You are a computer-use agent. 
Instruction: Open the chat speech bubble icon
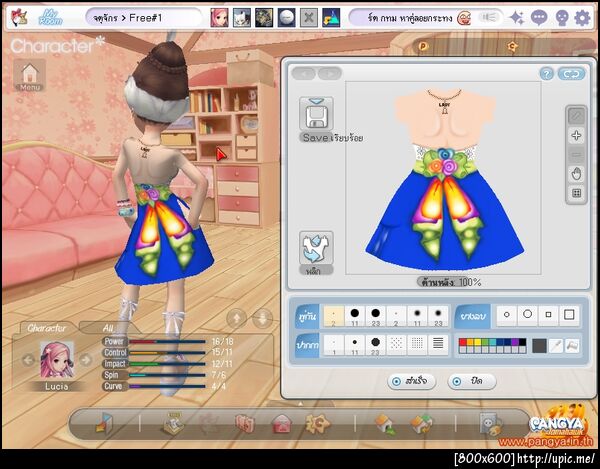click(538, 18)
